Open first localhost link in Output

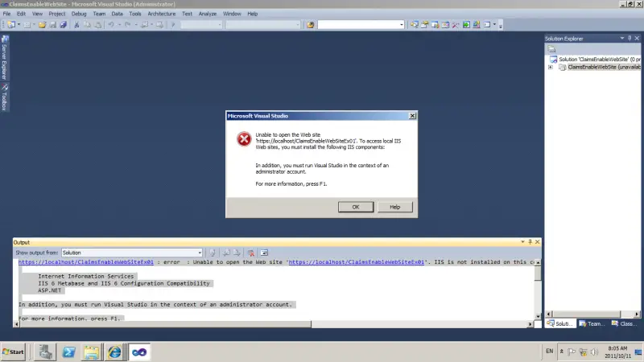[86, 262]
